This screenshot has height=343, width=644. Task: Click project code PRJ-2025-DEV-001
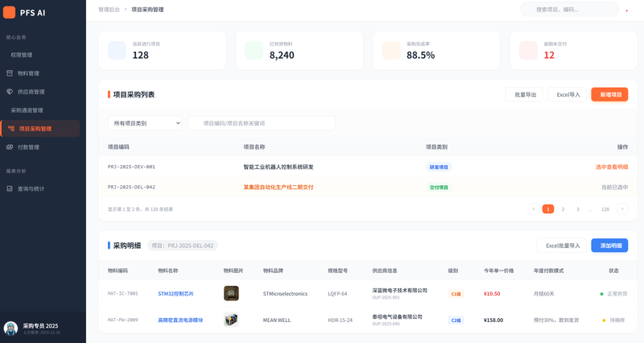coord(131,167)
